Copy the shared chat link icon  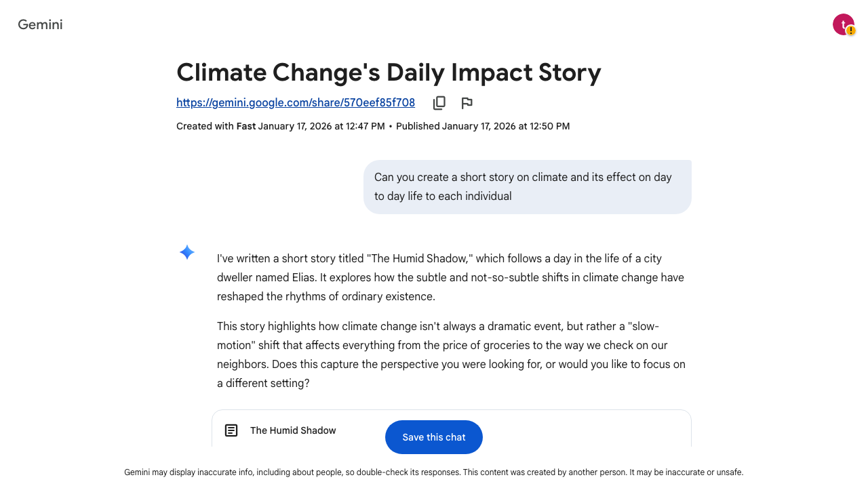click(x=439, y=103)
